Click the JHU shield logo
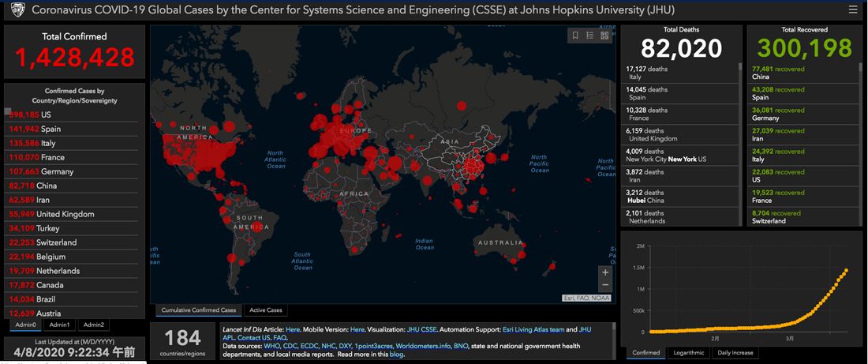The height and width of the screenshot is (364, 868). pyautogui.click(x=17, y=9)
